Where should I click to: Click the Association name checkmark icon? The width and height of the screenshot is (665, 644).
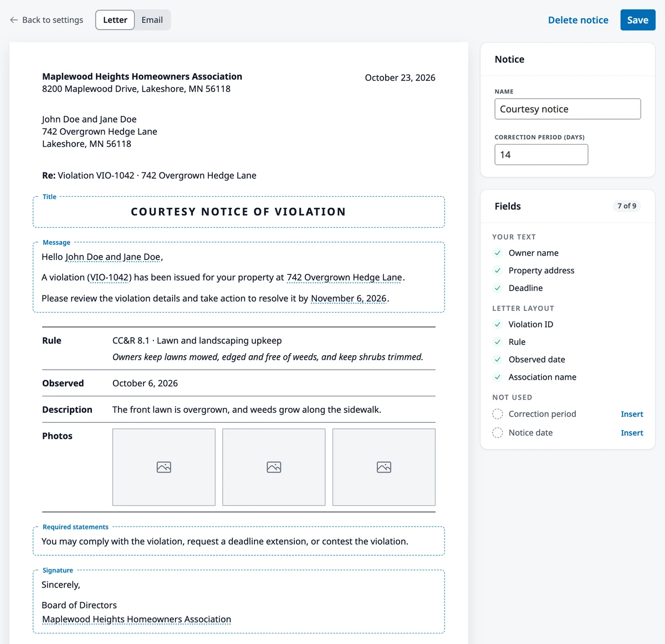click(x=498, y=377)
